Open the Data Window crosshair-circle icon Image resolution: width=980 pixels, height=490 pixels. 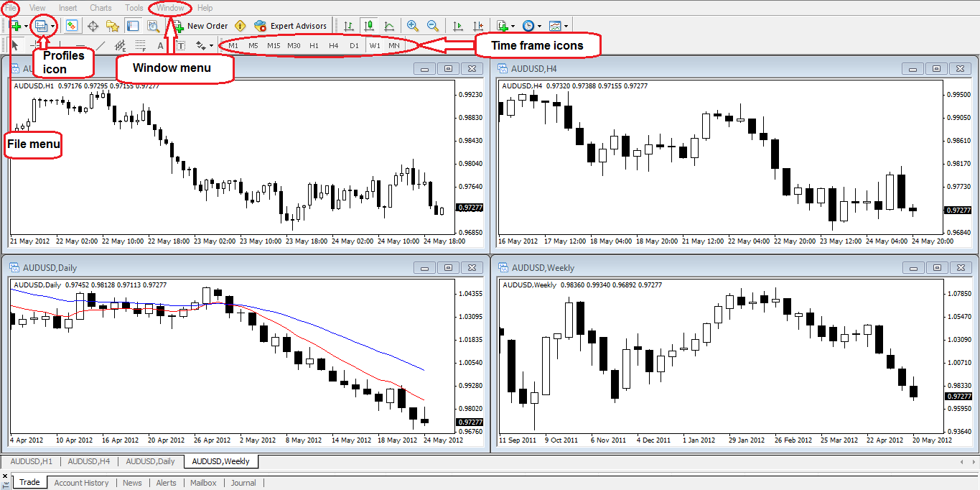click(x=93, y=26)
